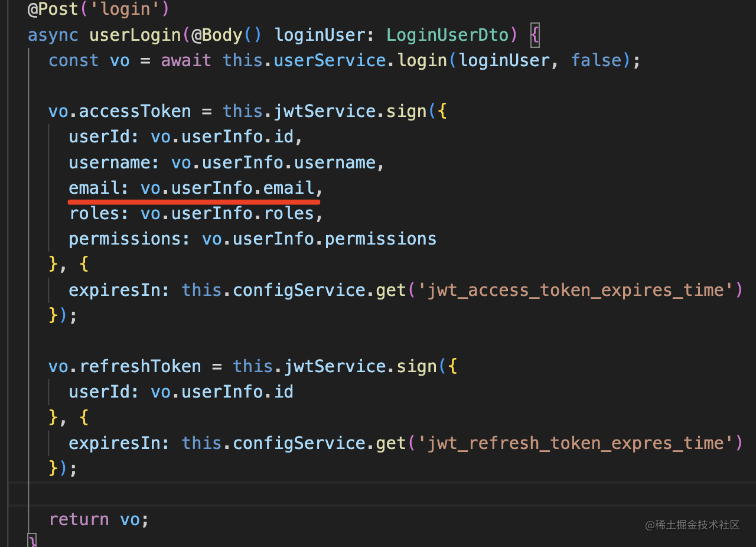
Task: Click the opening brace after LoginUserDto
Action: (535, 35)
